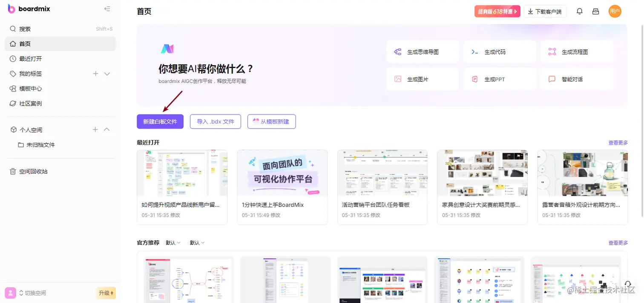Image resolution: width=644 pixels, height=303 pixels.
Task: Select the 生成代码 AI option
Action: (x=500, y=51)
